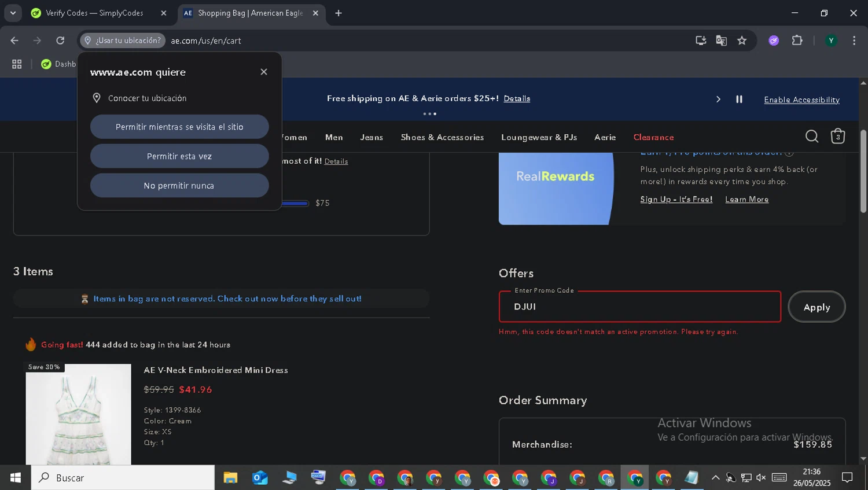
Task: Open a new browser tab
Action: (x=339, y=13)
